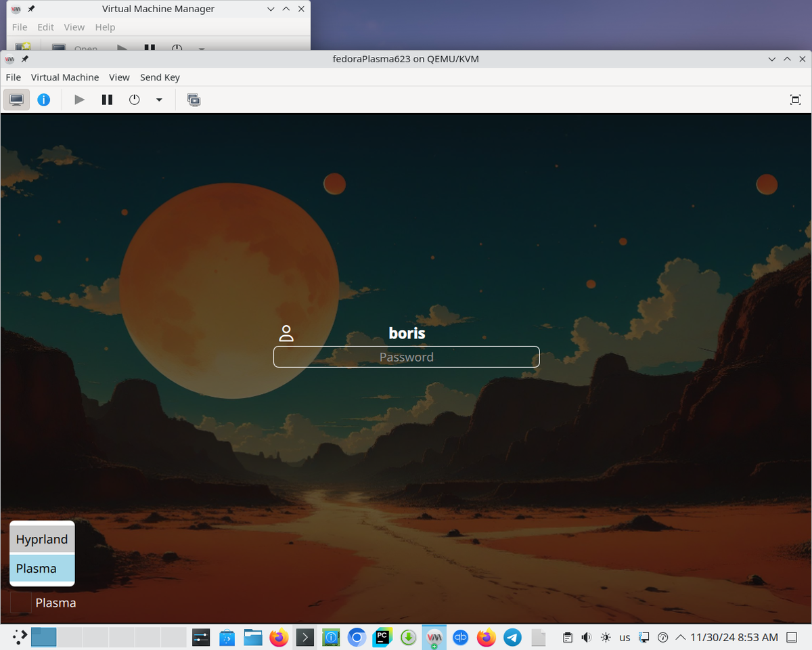Open Telegram from the taskbar

tap(512, 636)
